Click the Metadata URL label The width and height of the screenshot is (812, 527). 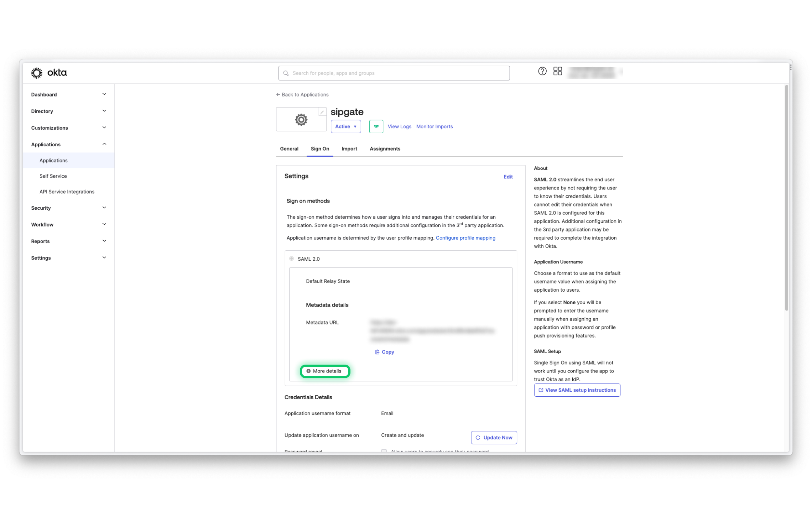[x=322, y=323]
